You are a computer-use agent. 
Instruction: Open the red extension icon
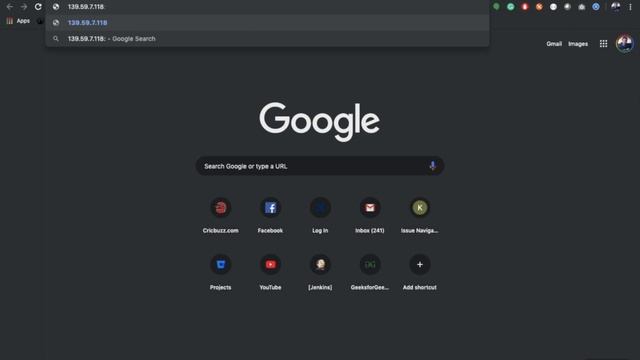[x=525, y=7]
